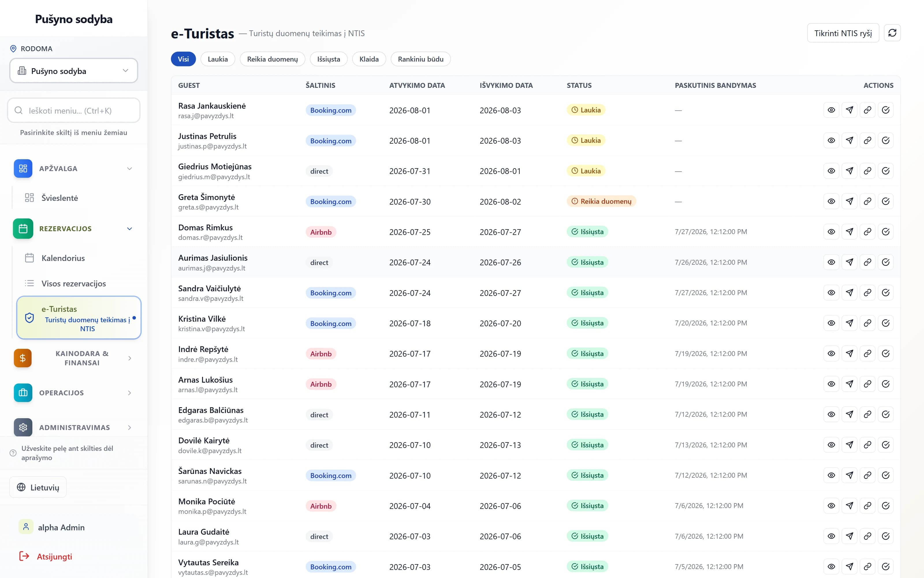Filter by Reikia duomenų status
Image resolution: width=924 pixels, height=578 pixels.
(272, 59)
